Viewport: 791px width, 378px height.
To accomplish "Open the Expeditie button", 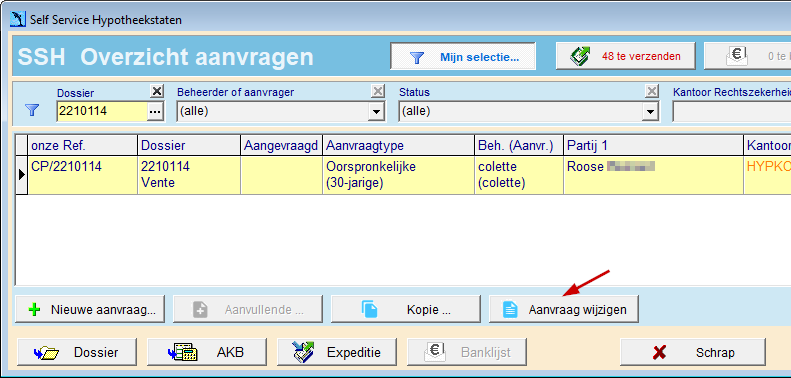I will tap(337, 352).
